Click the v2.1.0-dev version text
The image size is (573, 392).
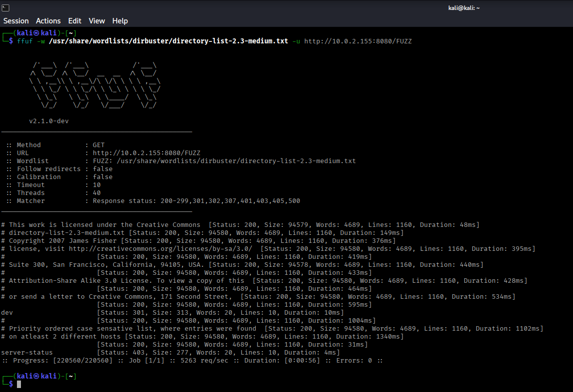tap(49, 121)
